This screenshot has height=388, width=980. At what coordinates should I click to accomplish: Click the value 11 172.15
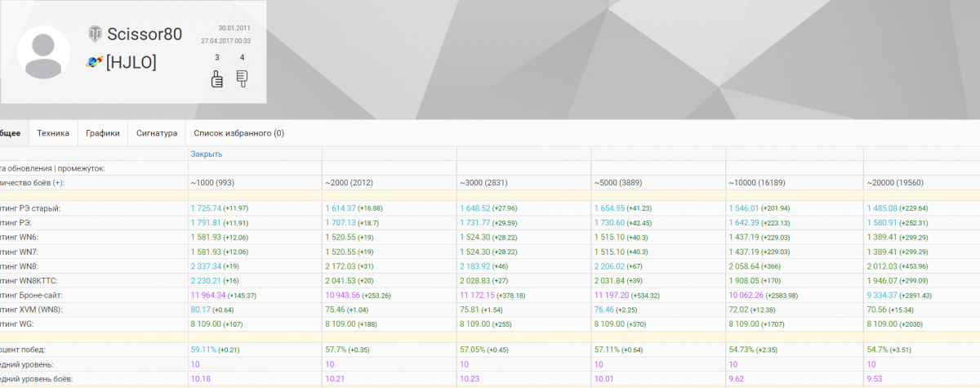pos(478,295)
